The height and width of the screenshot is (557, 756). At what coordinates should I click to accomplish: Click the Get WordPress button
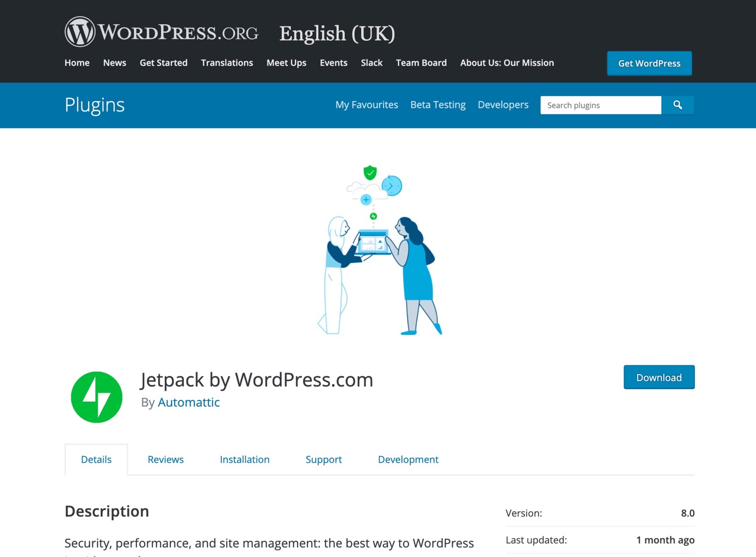(649, 63)
